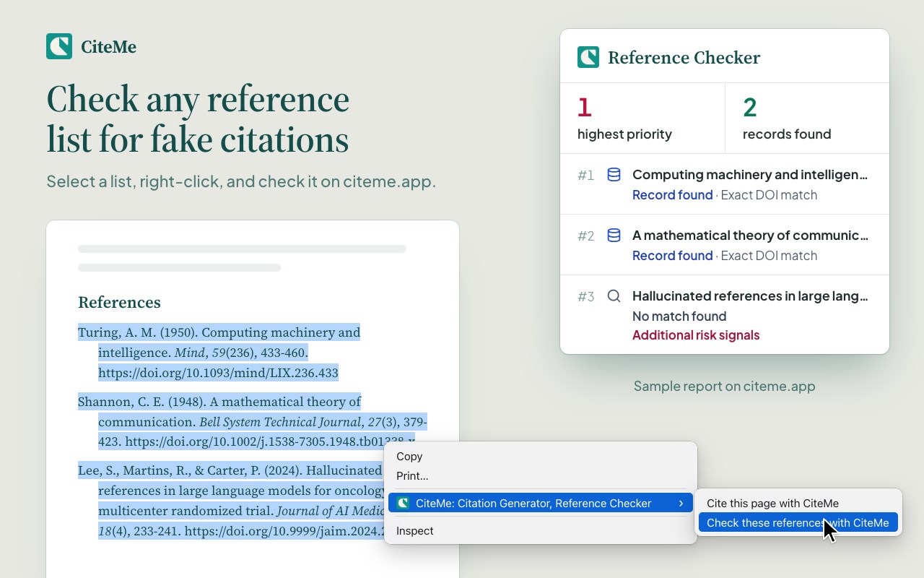Click the magnifier icon beside Hallucinated references result
Image resolution: width=924 pixels, height=578 pixels.
click(614, 296)
